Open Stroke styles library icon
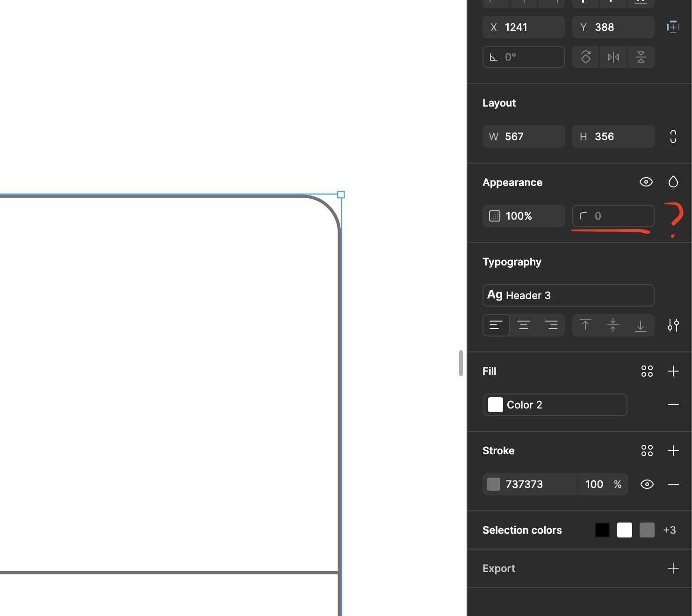This screenshot has width=692, height=616. pyautogui.click(x=647, y=451)
